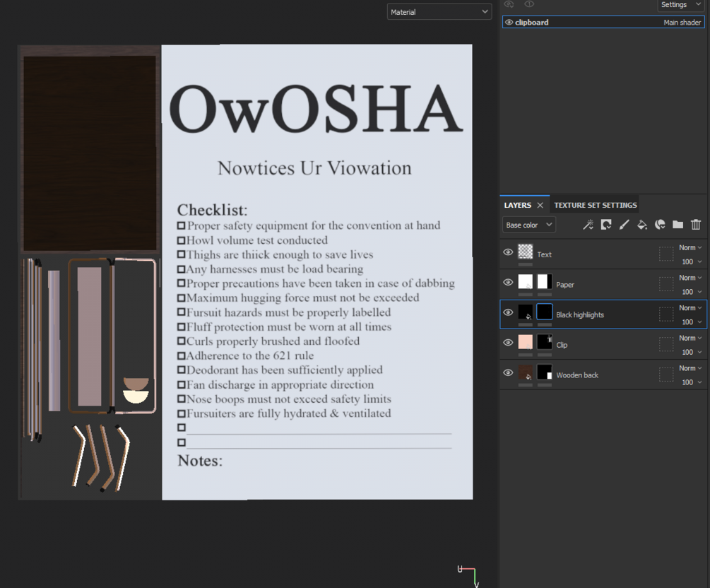Viewport: 710px width, 588px height.
Task: Open the Add smart material icon menu
Action: tap(660, 225)
